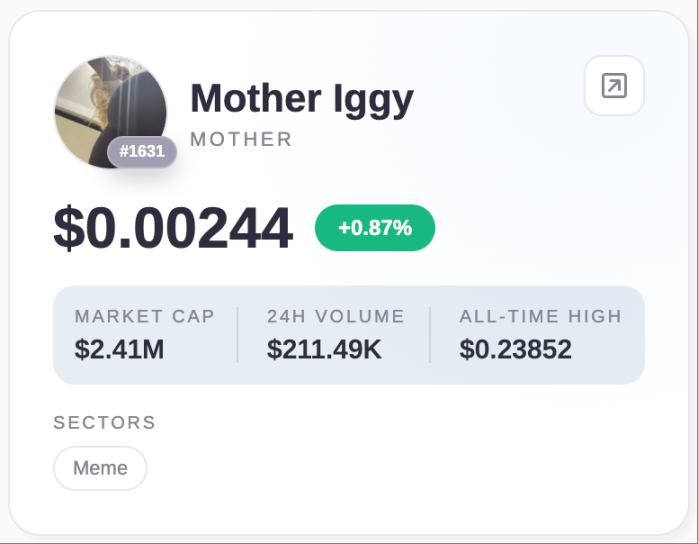
Task: Open the external link arrow icon
Action: point(614,86)
